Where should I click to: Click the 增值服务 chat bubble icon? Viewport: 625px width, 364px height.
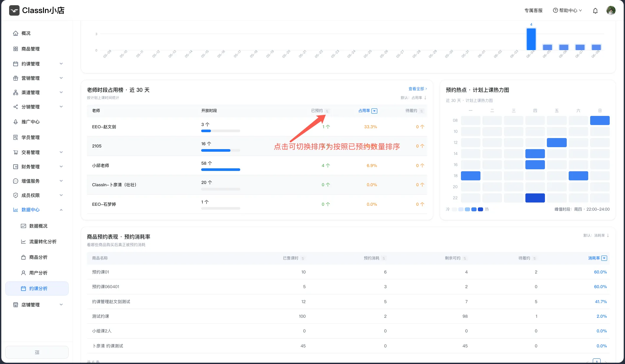(x=15, y=181)
